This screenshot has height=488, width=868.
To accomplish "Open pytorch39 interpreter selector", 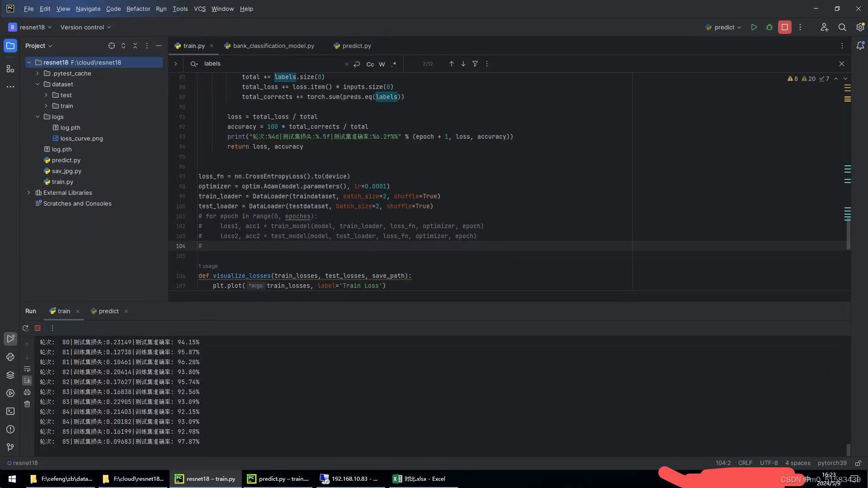I will pyautogui.click(x=832, y=463).
